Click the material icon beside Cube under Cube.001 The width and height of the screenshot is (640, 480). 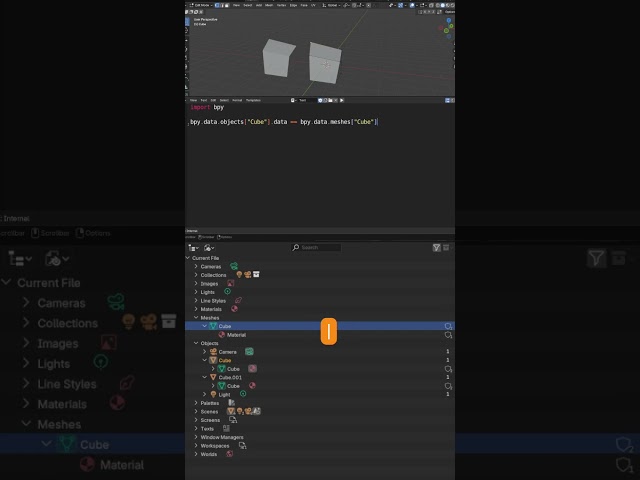(252, 385)
